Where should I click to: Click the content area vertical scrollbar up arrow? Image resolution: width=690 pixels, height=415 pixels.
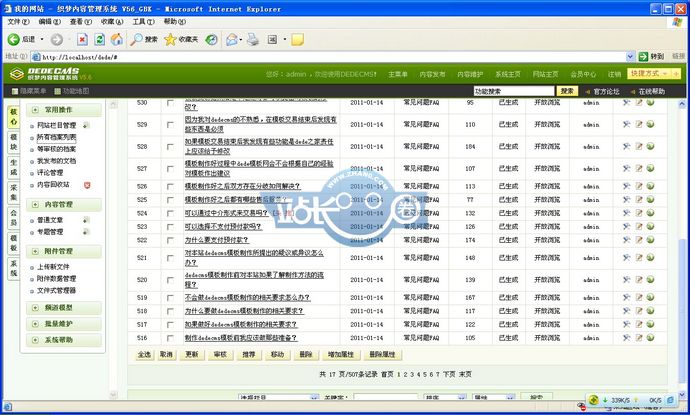pyautogui.click(x=682, y=104)
